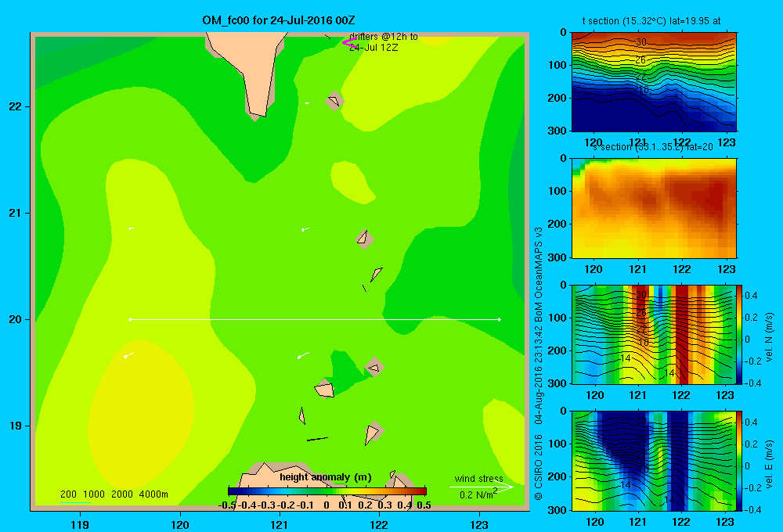783x532 pixels.
Task: Select the t section title text
Action: 651,21
